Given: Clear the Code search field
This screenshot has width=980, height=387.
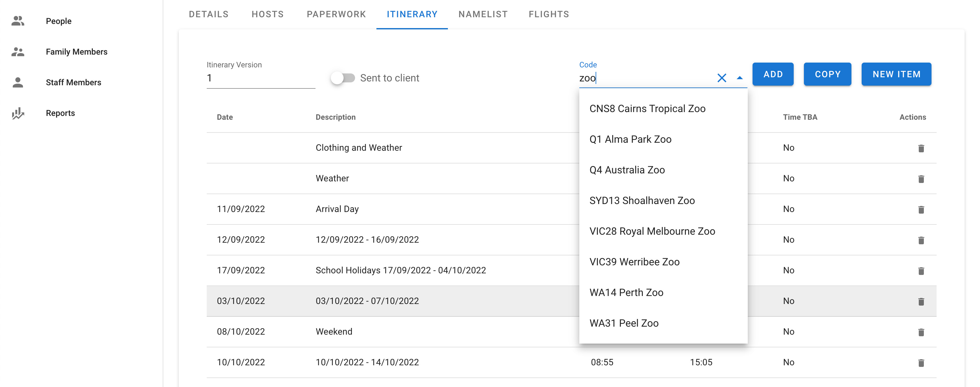Looking at the screenshot, I should coord(721,78).
